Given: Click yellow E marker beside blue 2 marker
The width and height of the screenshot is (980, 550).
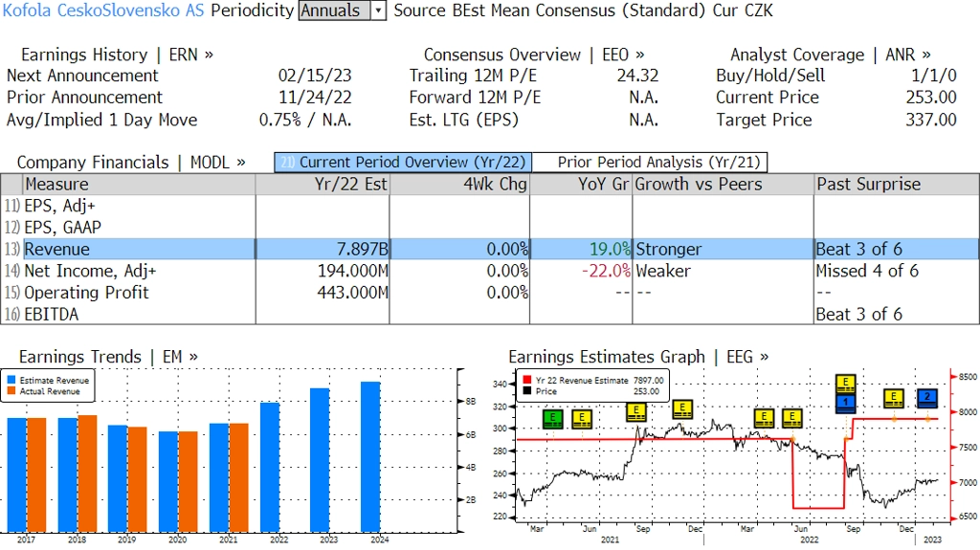Looking at the screenshot, I should pos(894,398).
